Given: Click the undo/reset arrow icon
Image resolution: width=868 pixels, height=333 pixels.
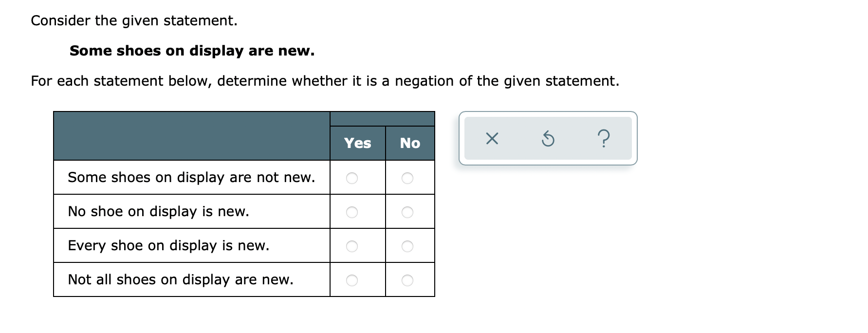Looking at the screenshot, I should pyautogui.click(x=548, y=139).
